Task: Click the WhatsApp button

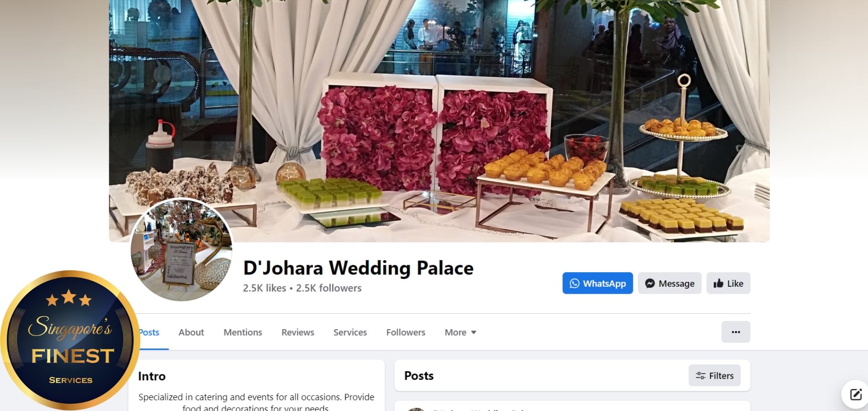Action: 597,283
